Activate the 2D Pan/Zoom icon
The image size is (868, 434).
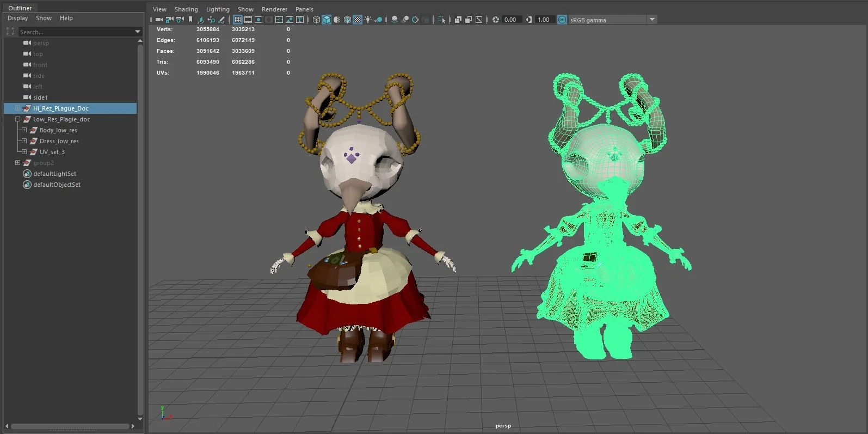click(211, 20)
